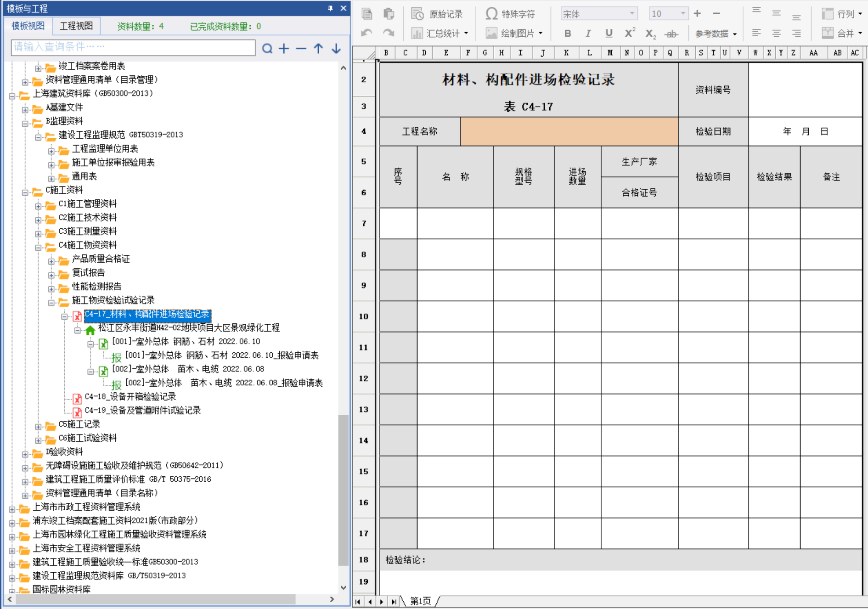
Task: Expand the 产品质量合格证 folder
Action: click(x=51, y=261)
